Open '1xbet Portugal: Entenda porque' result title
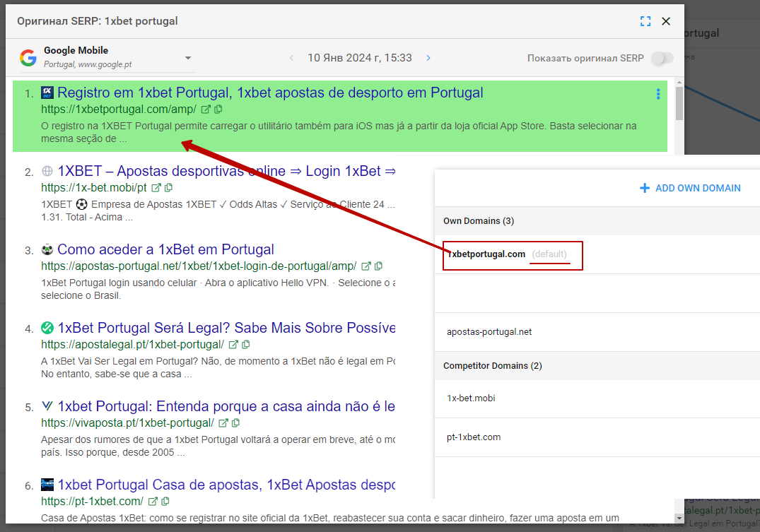Screen dimensions: 760x532 click(x=226, y=406)
